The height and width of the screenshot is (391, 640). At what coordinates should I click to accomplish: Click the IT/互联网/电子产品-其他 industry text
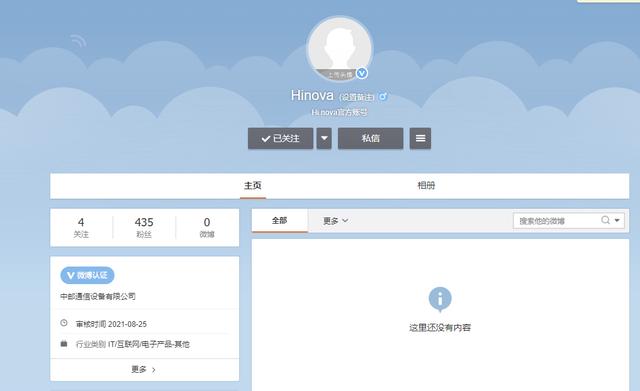click(x=149, y=344)
